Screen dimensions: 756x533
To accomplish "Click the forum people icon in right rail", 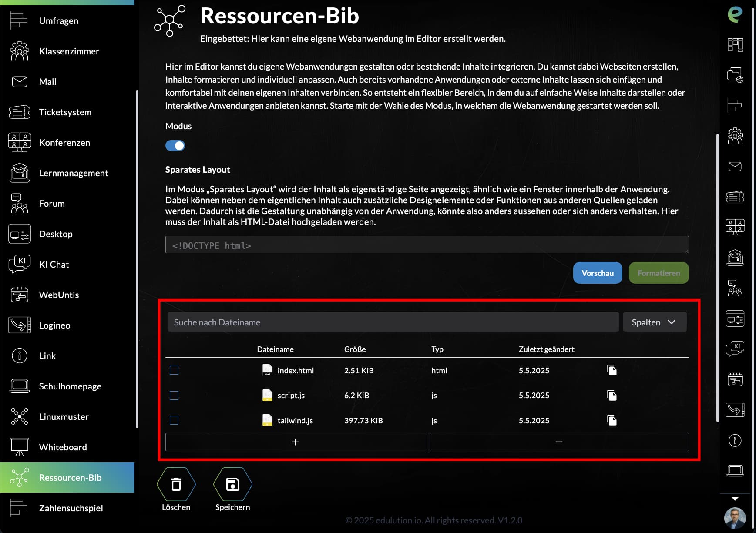I will click(735, 288).
